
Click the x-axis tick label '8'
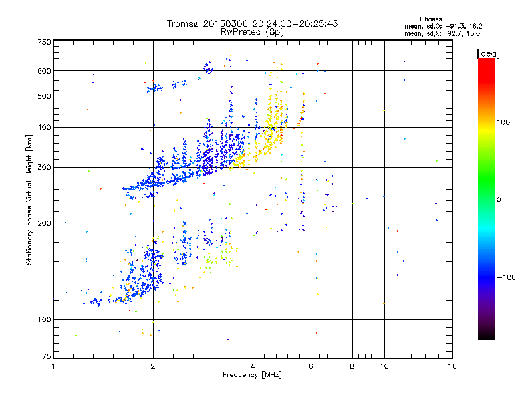click(x=352, y=366)
